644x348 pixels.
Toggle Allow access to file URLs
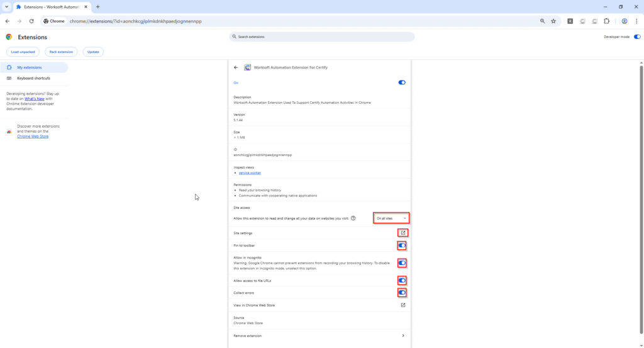[402, 281]
